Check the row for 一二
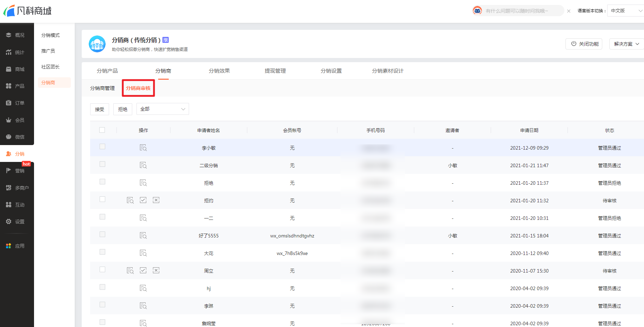This screenshot has width=644, height=327. click(102, 217)
